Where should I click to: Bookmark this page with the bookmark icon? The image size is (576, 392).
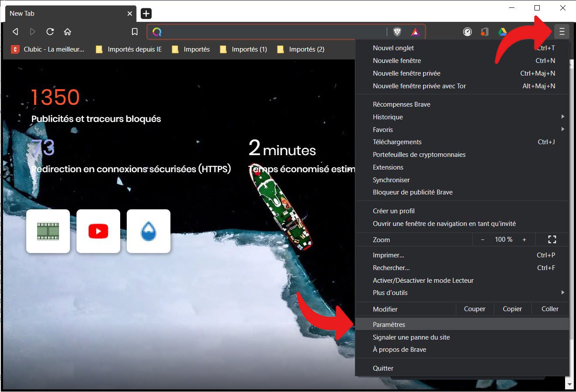[x=135, y=31]
